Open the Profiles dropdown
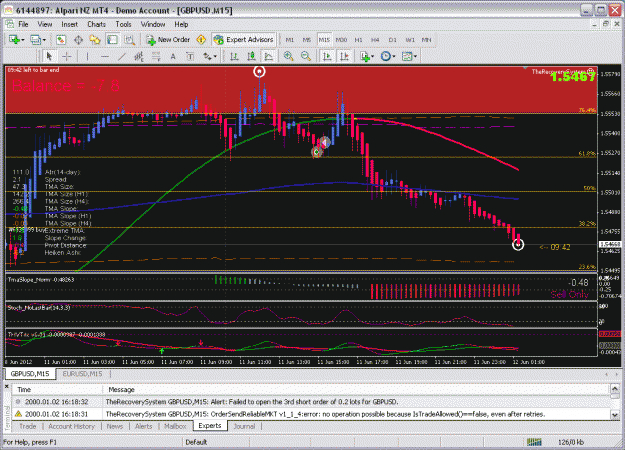This screenshot has width=625, height=450. pos(38,40)
